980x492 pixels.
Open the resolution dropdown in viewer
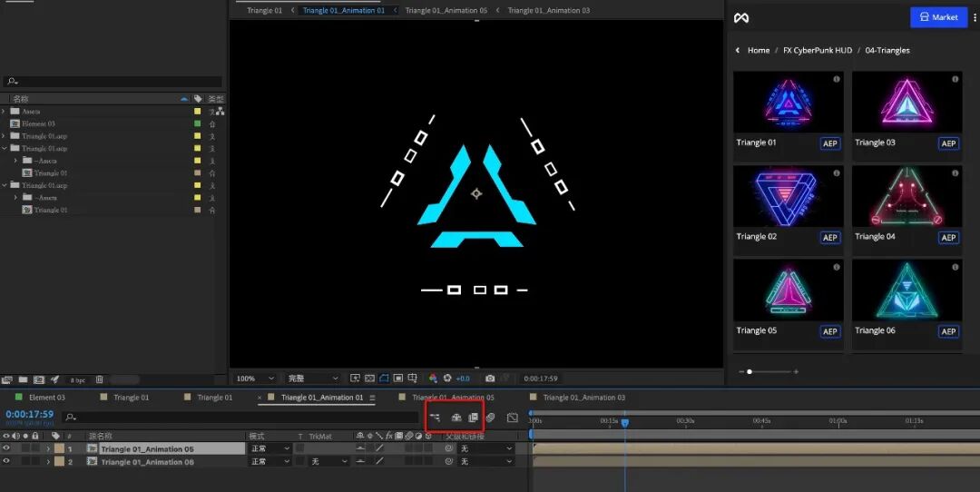(x=312, y=379)
